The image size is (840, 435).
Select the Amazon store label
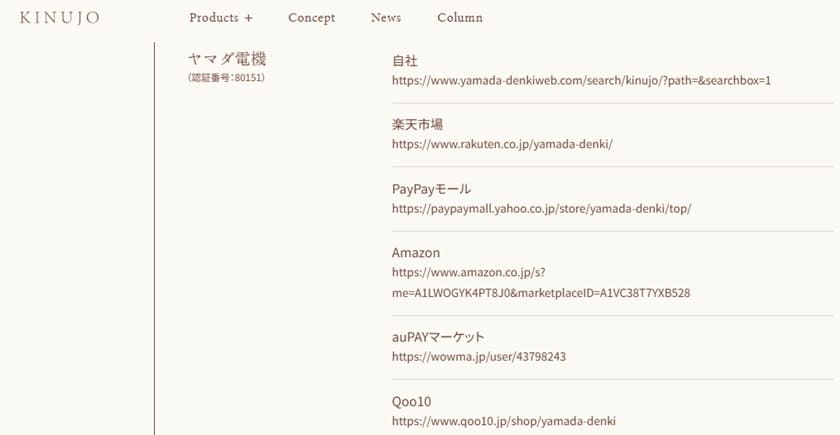coord(416,252)
